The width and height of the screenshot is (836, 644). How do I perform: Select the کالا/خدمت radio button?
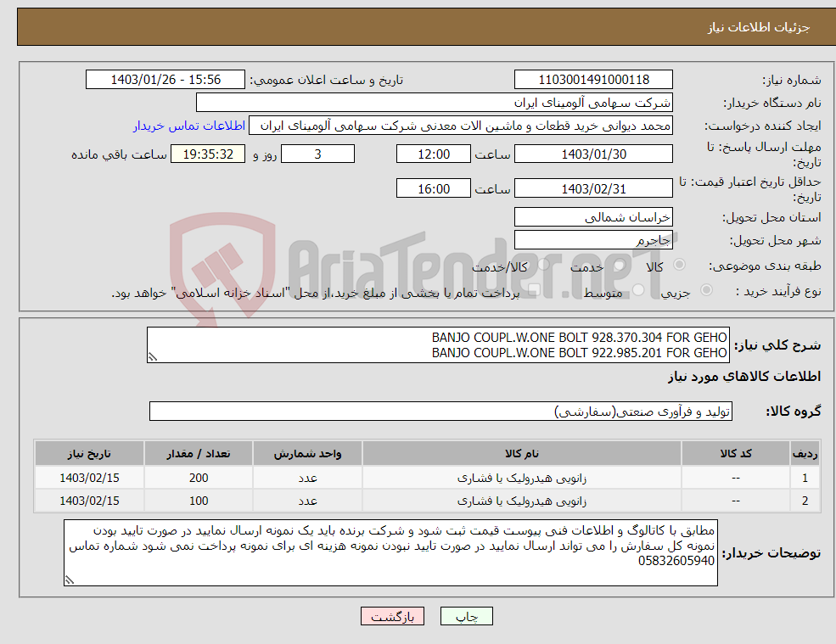(x=543, y=265)
